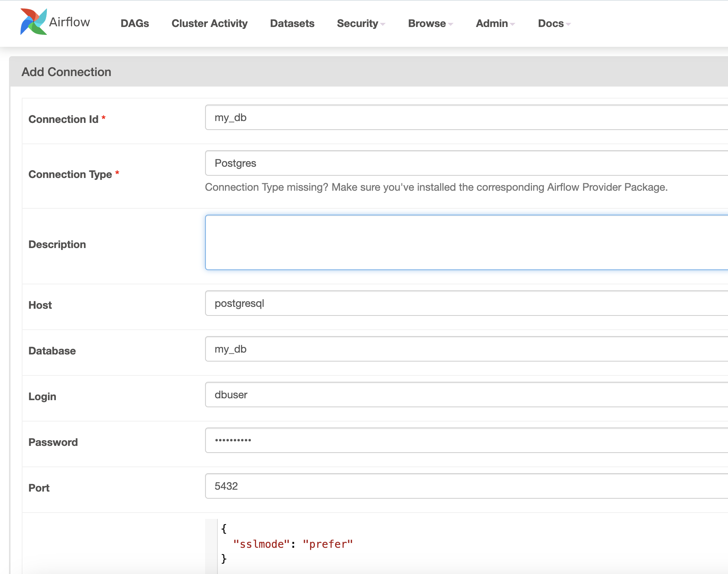Open the Docs dropdown menu
728x574 pixels.
554,23
